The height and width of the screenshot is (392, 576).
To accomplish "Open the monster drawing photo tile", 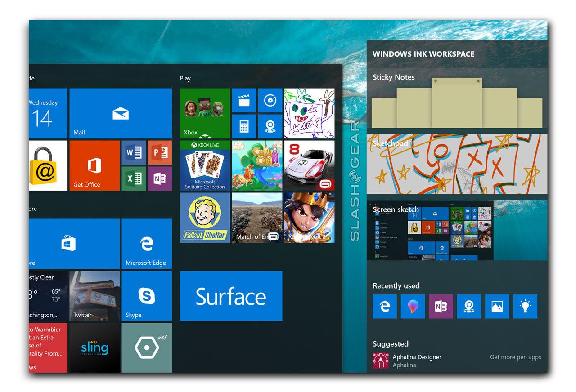I will (309, 113).
